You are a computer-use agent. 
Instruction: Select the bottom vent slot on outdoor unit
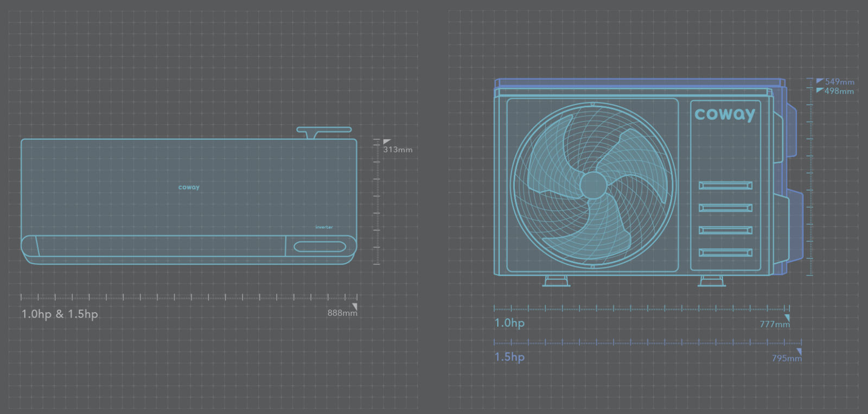tap(725, 253)
